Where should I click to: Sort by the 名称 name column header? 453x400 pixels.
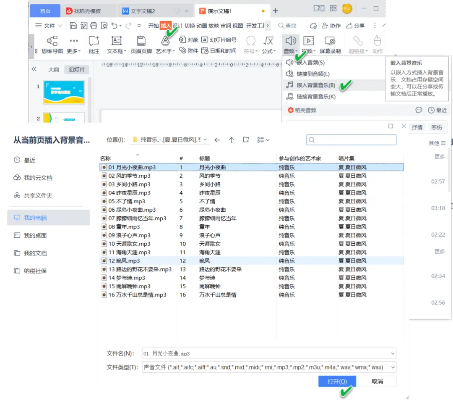tap(105, 158)
